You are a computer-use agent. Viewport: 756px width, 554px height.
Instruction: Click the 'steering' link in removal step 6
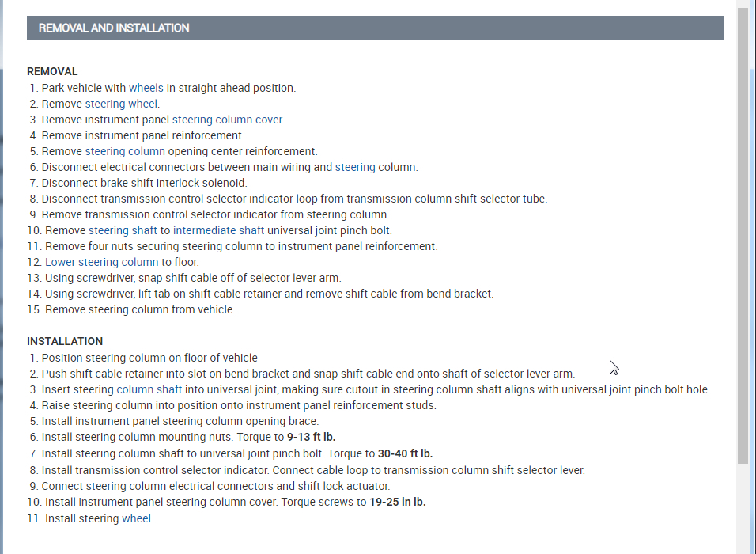click(x=355, y=167)
